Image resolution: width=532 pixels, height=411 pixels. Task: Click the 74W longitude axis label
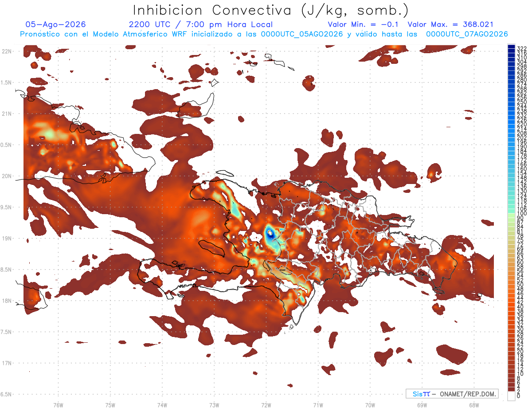pos(162,405)
